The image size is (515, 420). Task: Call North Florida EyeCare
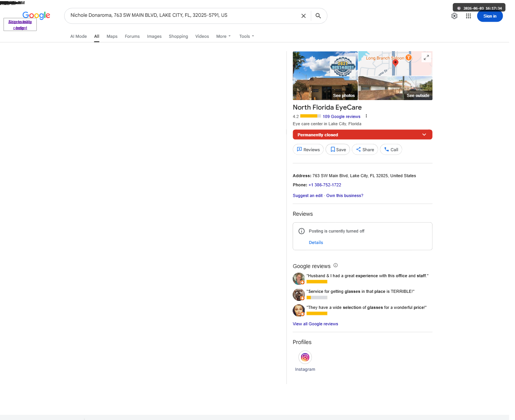391,150
